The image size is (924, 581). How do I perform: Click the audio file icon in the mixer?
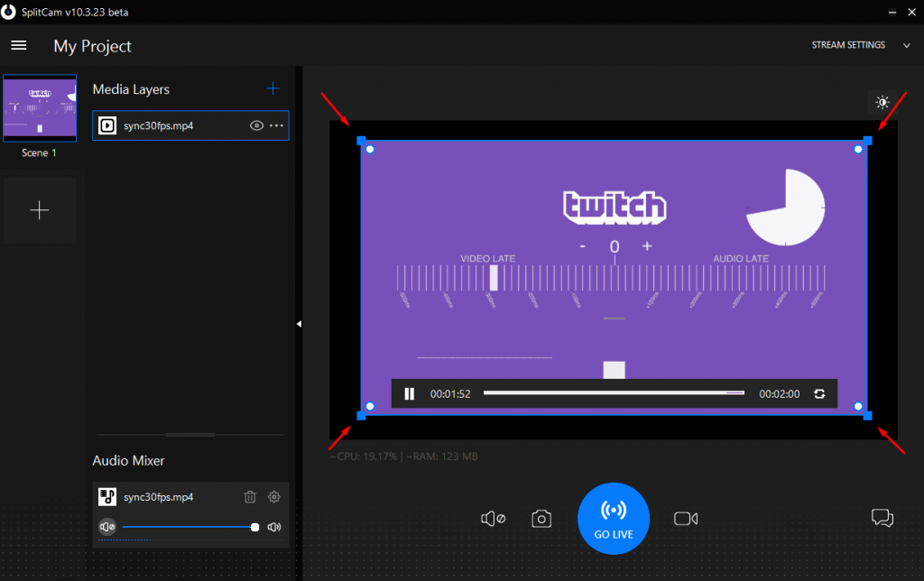107,497
